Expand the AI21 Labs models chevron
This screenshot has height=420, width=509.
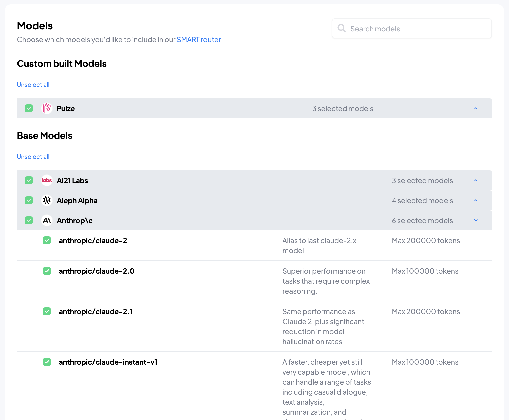click(476, 180)
